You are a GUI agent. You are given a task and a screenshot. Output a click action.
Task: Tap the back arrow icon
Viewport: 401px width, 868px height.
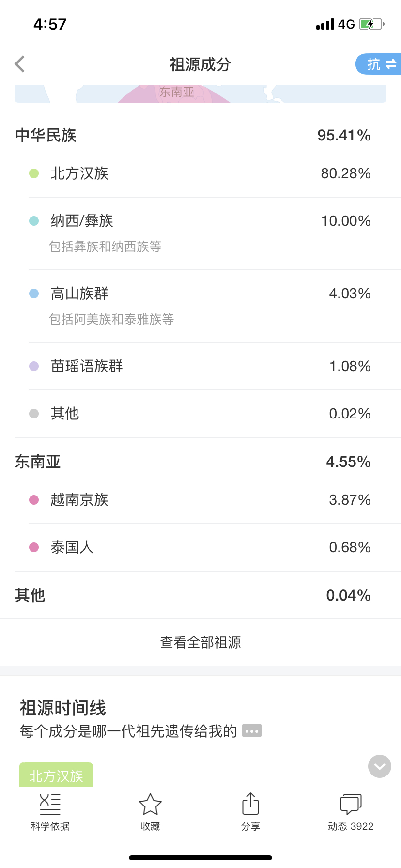point(20,64)
